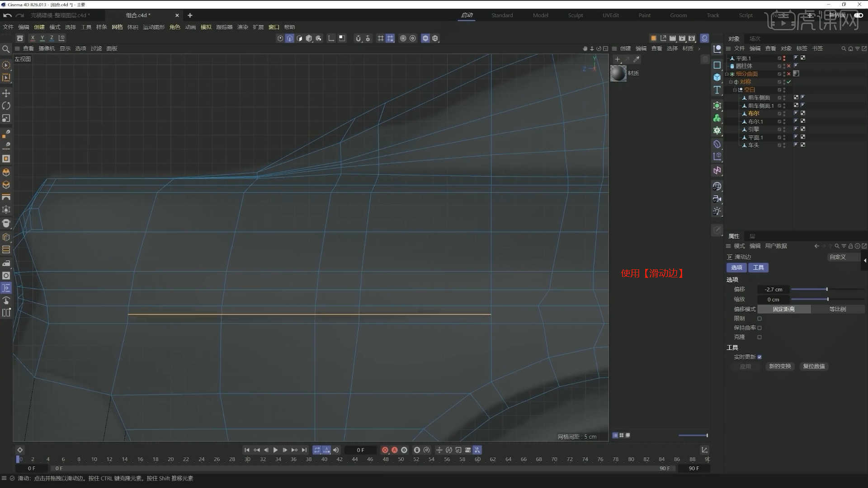Open the 渲染 menu

pyautogui.click(x=243, y=27)
